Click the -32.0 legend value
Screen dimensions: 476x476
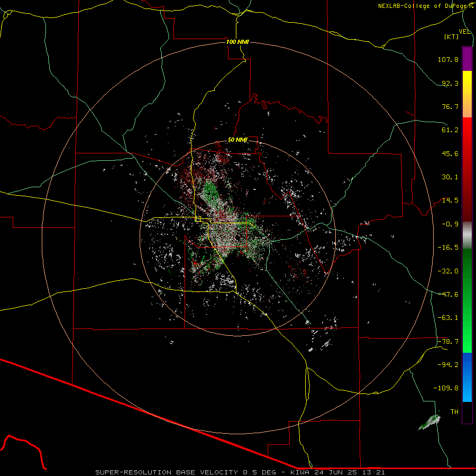coord(448,271)
